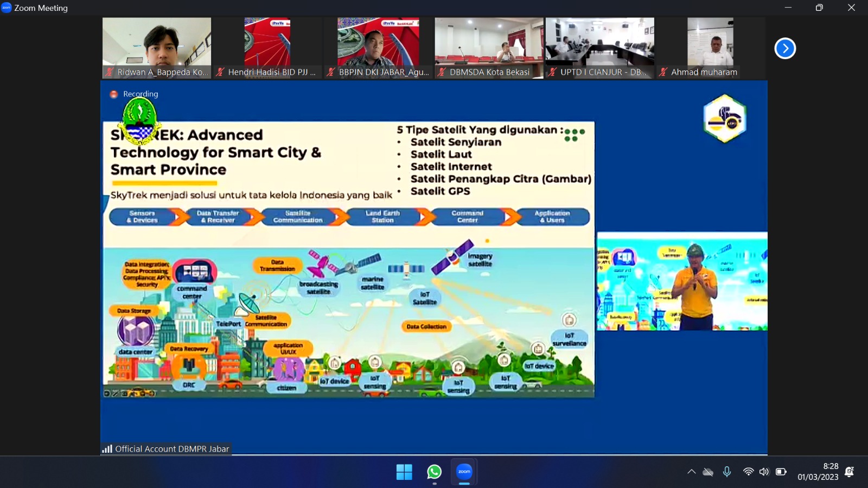
Task: Open the volume control in tray
Action: (764, 472)
